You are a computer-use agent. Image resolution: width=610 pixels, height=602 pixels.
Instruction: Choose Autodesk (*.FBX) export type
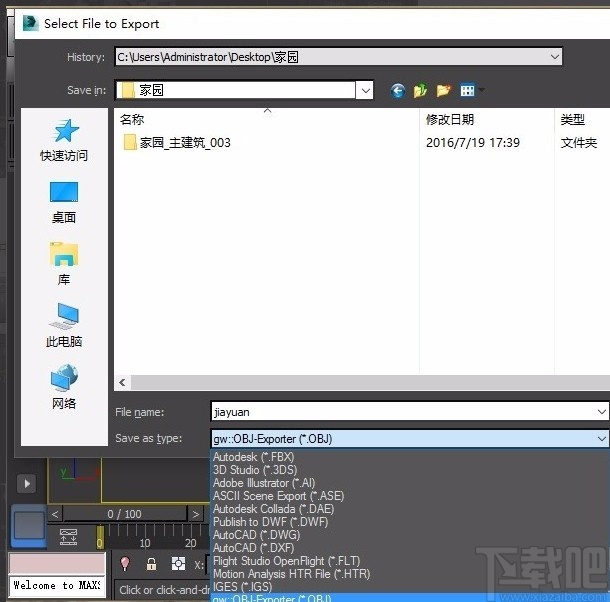click(410, 457)
